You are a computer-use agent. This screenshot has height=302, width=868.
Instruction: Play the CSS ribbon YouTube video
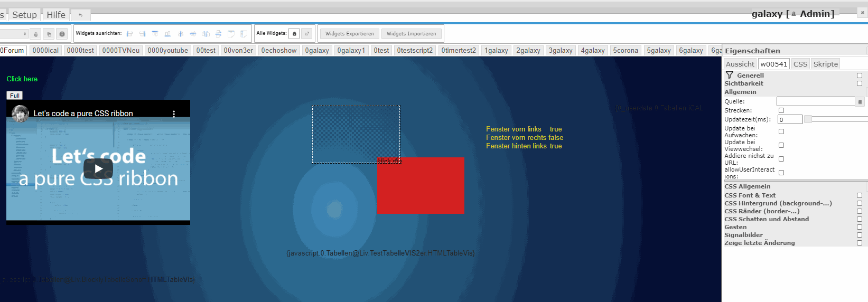click(x=98, y=169)
